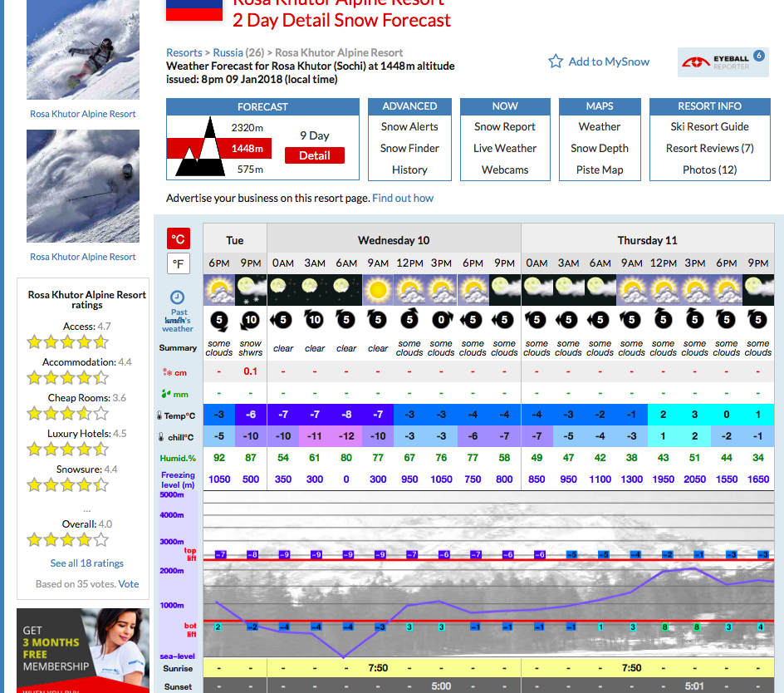Screen dimensions: 784x693
Task: Click the wind icon showing 0 for Wednesday 3PM
Action: coord(441,320)
